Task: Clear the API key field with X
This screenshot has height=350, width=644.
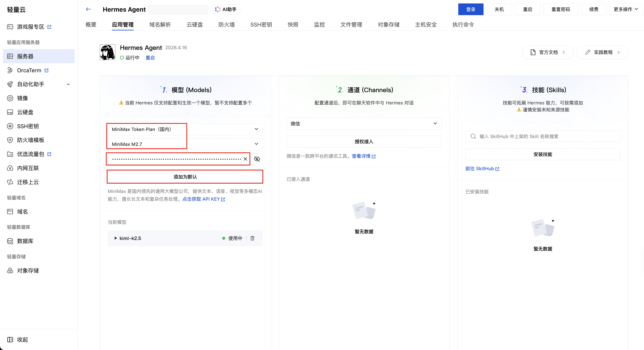Action: pos(245,159)
